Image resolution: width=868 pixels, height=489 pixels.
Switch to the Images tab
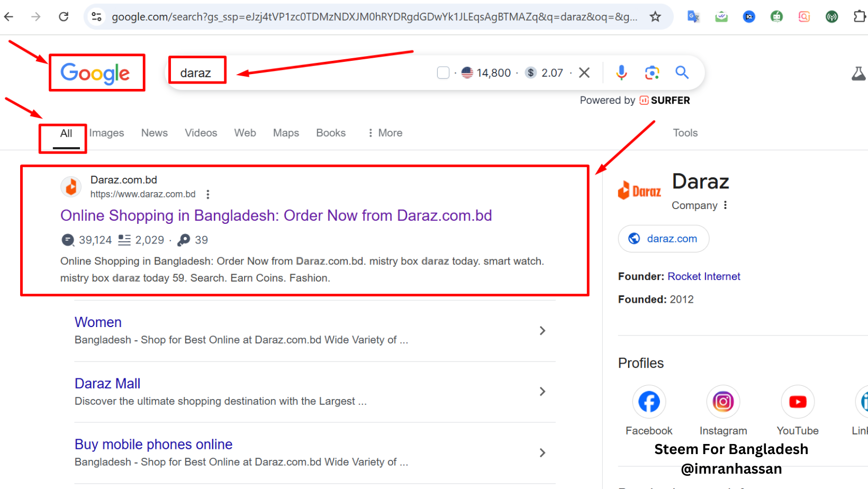coord(106,133)
